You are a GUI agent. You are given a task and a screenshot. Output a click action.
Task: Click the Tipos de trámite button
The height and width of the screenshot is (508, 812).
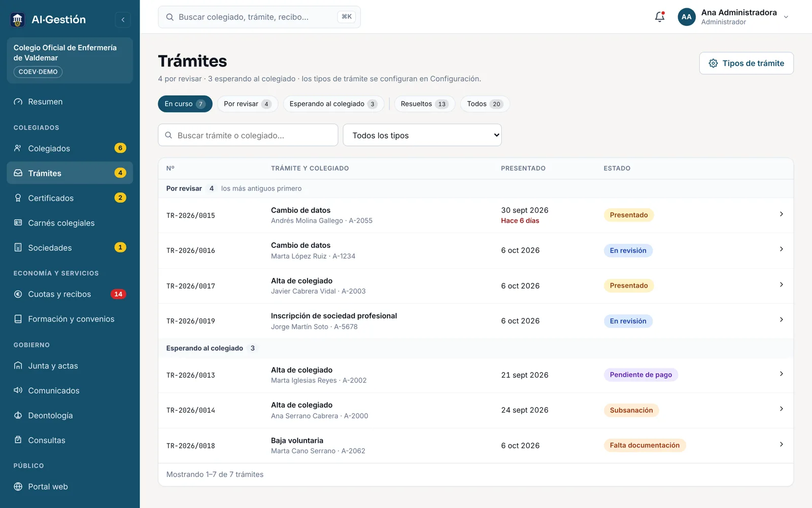[746, 63]
